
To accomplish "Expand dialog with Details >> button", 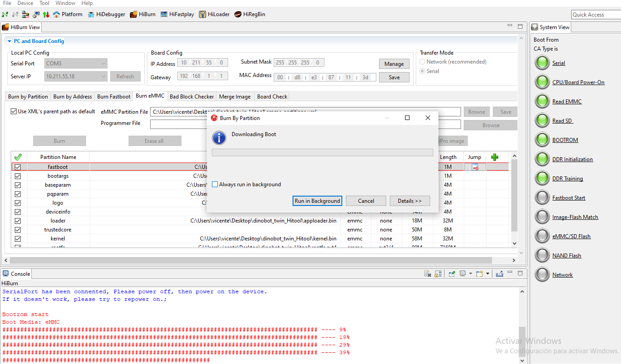I will coord(410,201).
